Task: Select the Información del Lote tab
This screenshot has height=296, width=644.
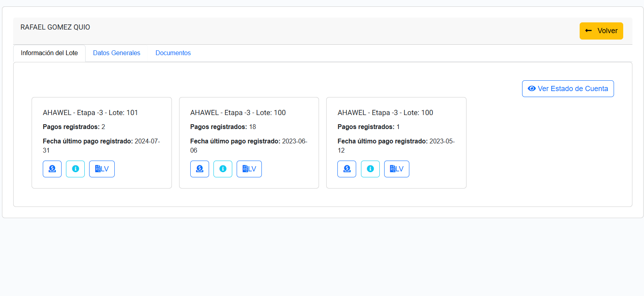Action: [49, 53]
